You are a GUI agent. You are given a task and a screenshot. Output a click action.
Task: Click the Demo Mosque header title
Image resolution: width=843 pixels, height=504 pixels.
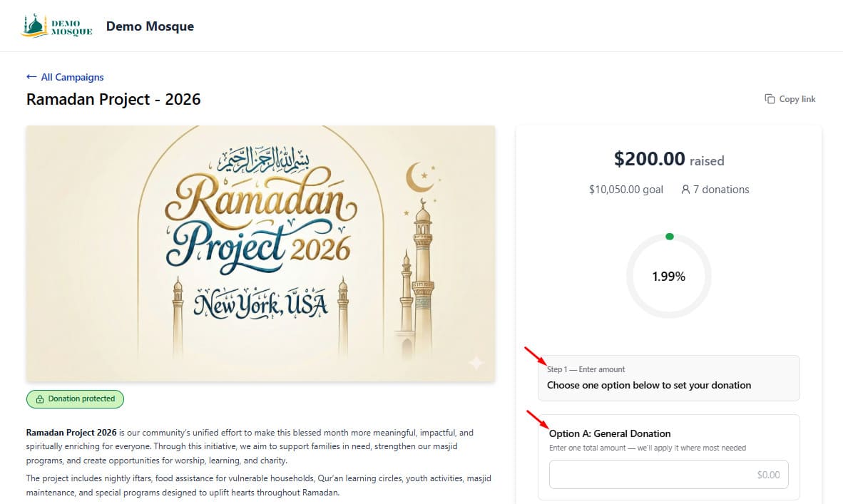(150, 26)
